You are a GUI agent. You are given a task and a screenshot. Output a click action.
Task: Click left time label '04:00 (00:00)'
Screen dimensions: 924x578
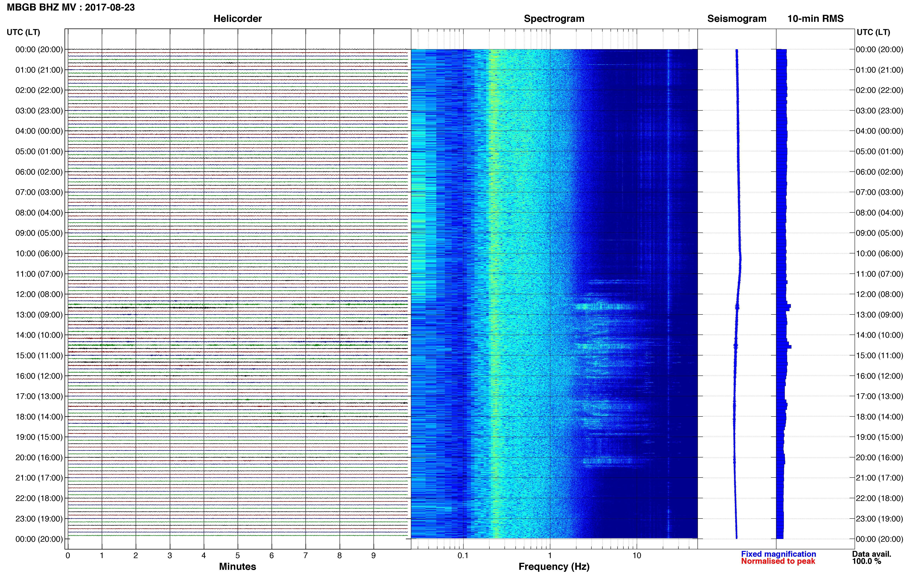pos(39,131)
